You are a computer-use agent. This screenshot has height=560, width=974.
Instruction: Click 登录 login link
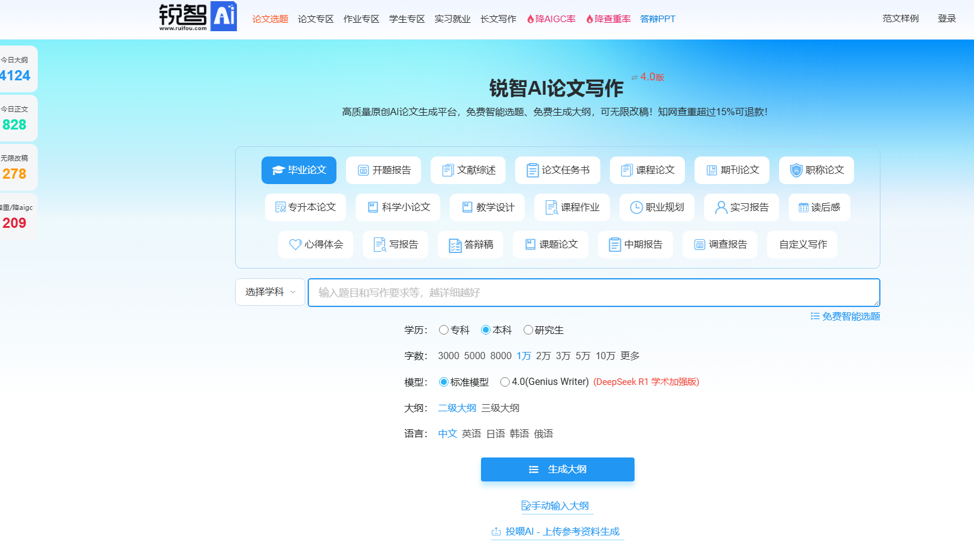pyautogui.click(x=947, y=19)
